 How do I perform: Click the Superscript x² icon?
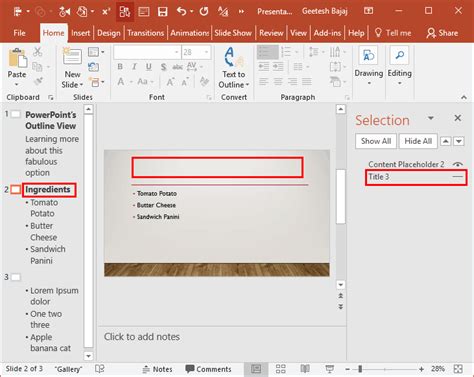(106, 12)
